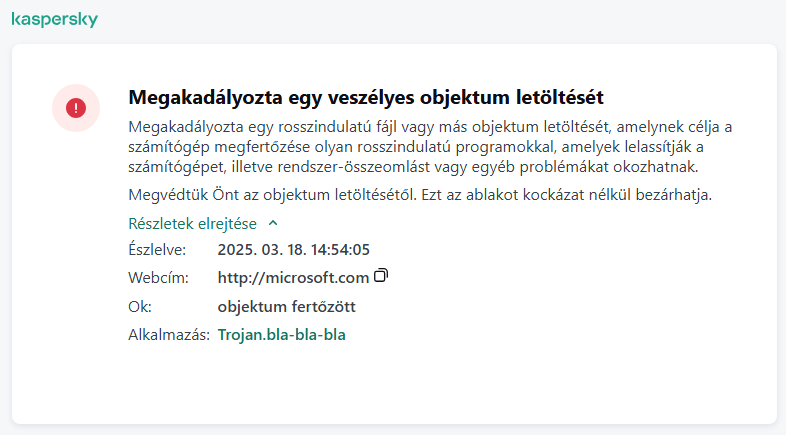Click the http://microsoft.com web address
Screen dimensions: 786x435
point(293,278)
